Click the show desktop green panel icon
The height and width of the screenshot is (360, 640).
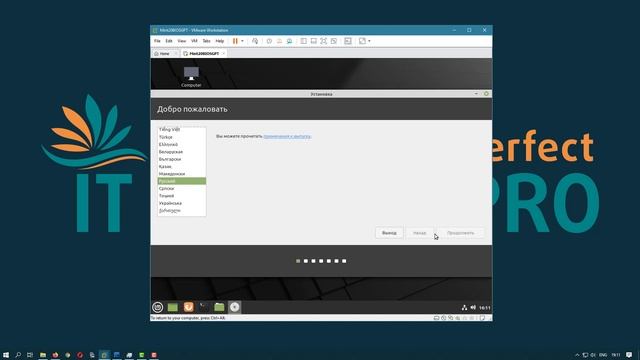click(173, 307)
